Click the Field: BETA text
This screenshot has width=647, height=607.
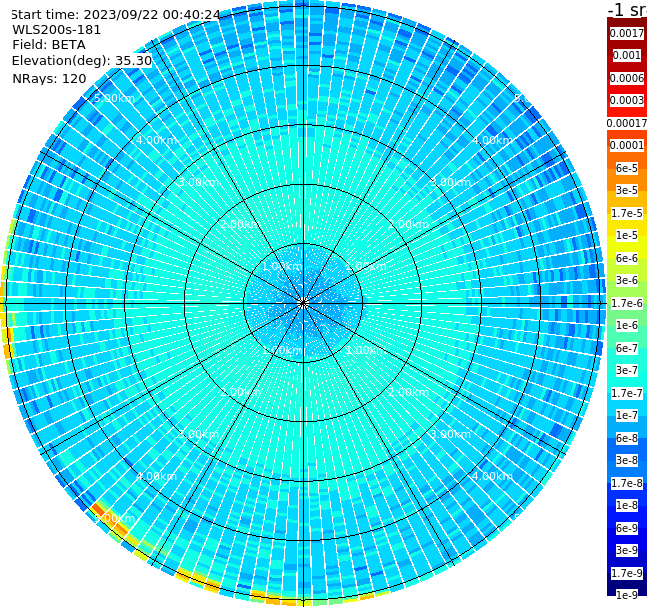49,45
